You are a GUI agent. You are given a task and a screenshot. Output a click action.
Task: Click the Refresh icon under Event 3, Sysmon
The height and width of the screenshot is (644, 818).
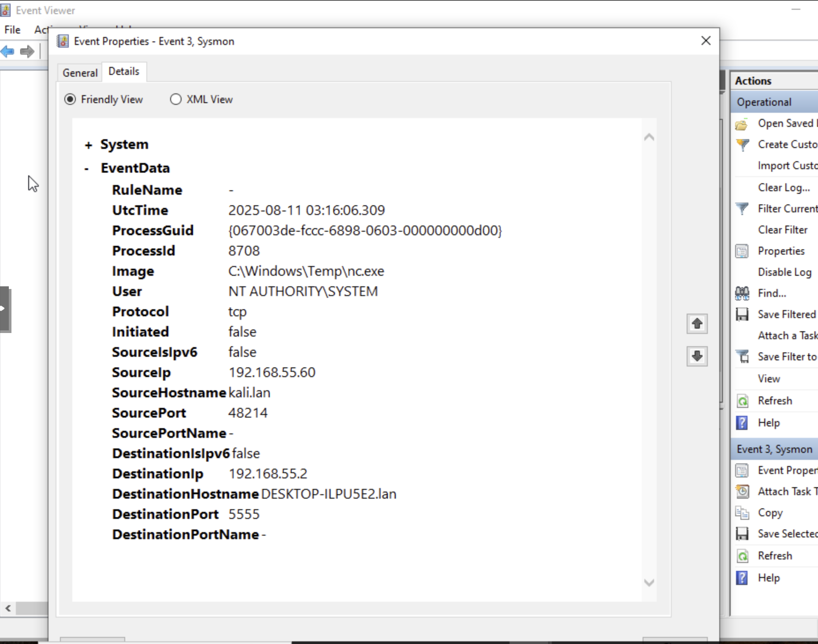pos(743,556)
